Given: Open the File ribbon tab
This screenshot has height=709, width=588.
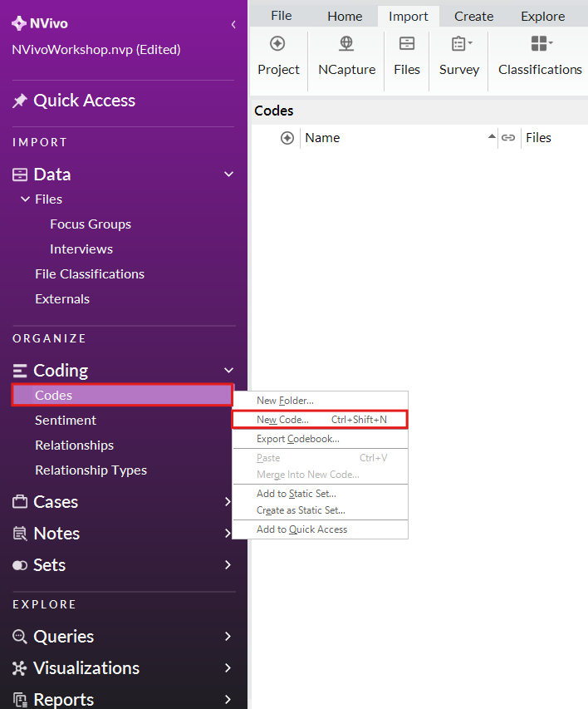Looking at the screenshot, I should coord(281,17).
